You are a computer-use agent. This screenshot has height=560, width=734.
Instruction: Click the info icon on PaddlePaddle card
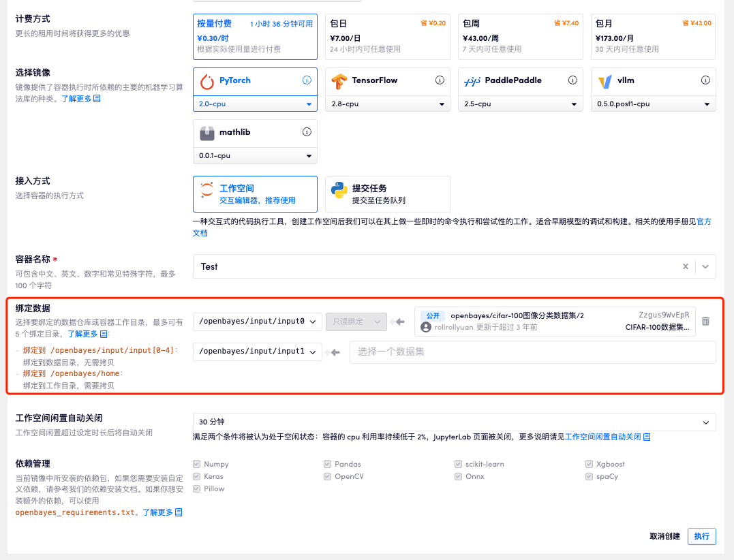(572, 80)
